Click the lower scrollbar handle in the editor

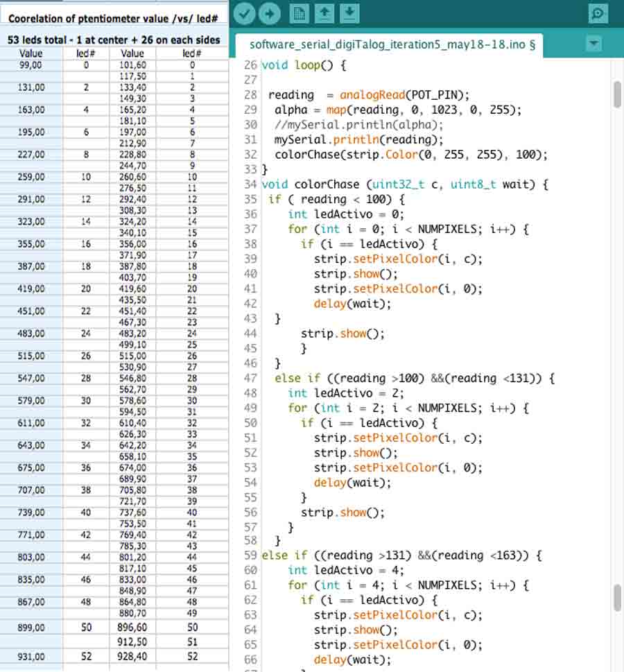(617, 598)
